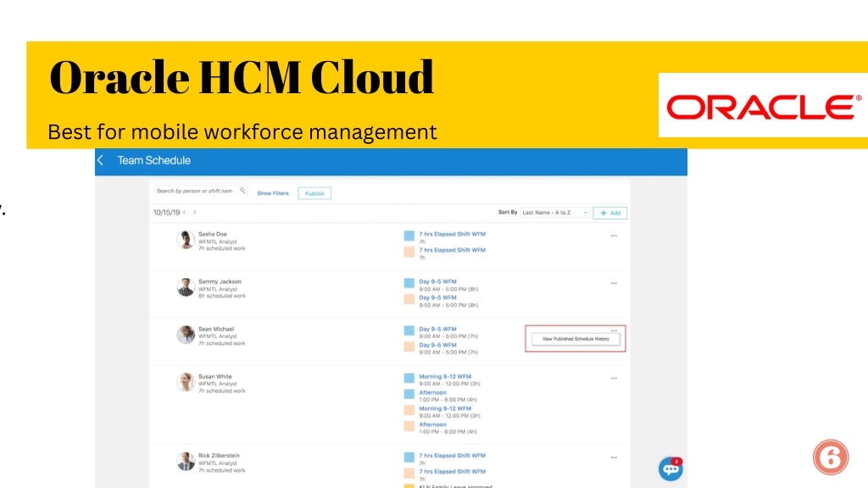Open Sammy Jackson's row options menu
The width and height of the screenshot is (868, 488).
pyautogui.click(x=614, y=283)
